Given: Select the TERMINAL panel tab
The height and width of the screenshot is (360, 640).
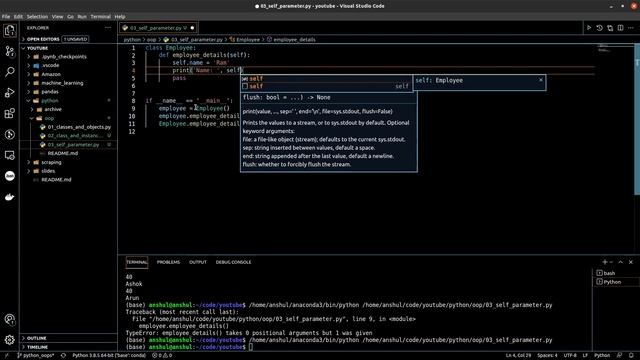Looking at the screenshot, I should [x=137, y=262].
